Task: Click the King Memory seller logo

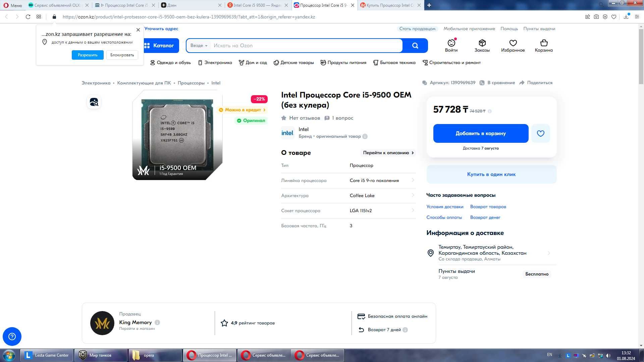Action: click(102, 323)
